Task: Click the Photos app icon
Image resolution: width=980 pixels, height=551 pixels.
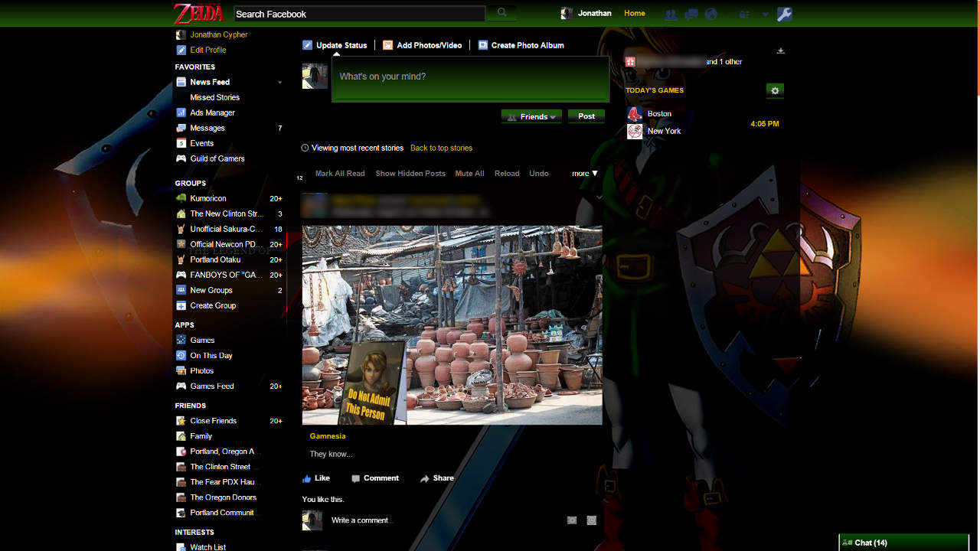Action: (181, 370)
